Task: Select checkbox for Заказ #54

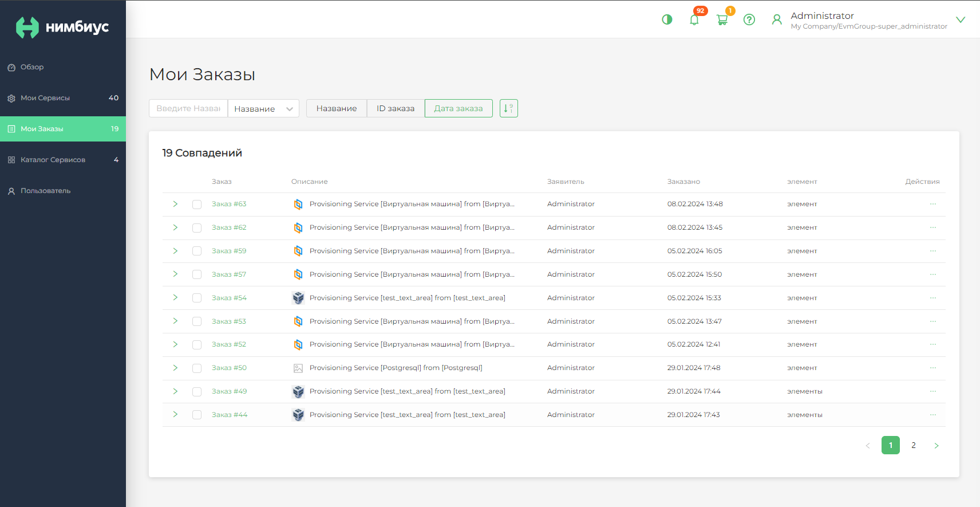Action: [x=197, y=298]
